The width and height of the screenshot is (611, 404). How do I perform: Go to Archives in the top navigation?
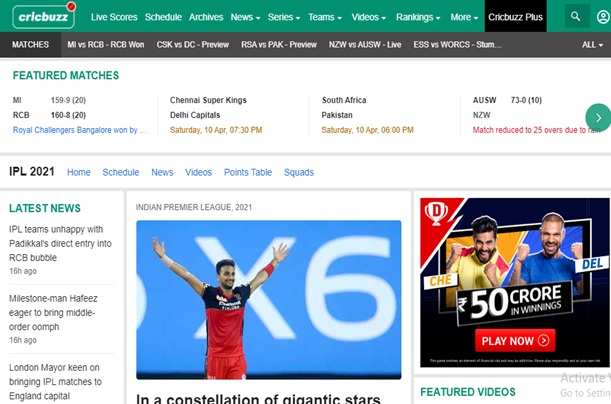click(206, 17)
